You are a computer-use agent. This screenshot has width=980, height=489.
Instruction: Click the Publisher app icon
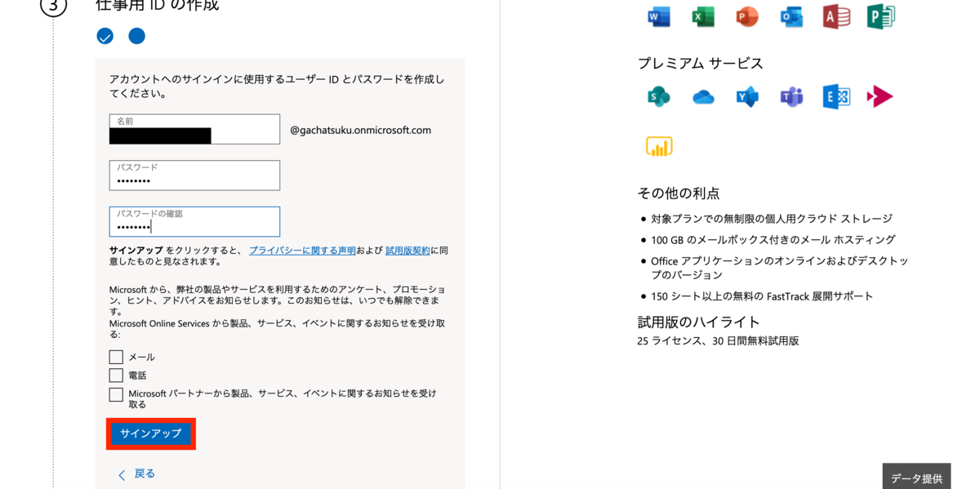881,16
